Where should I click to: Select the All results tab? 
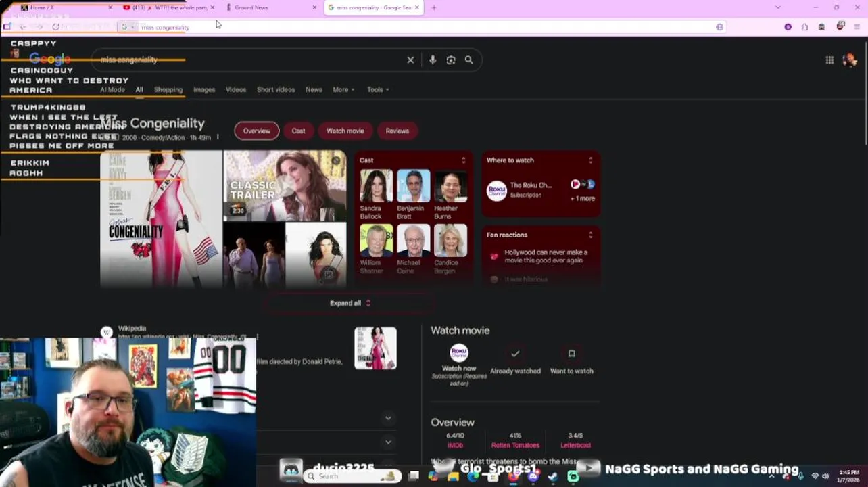(x=139, y=89)
